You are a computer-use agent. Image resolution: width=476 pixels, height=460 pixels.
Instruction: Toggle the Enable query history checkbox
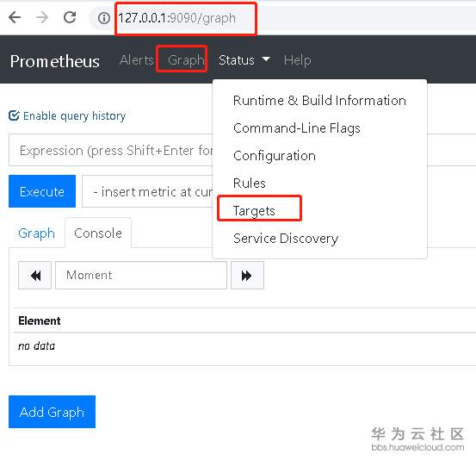[x=14, y=115]
